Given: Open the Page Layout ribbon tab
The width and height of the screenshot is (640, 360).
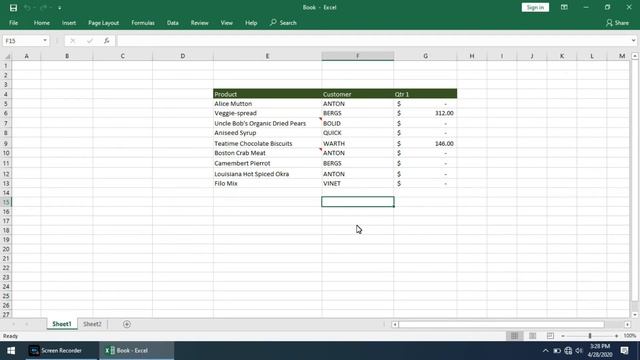Looking at the screenshot, I should click(103, 23).
